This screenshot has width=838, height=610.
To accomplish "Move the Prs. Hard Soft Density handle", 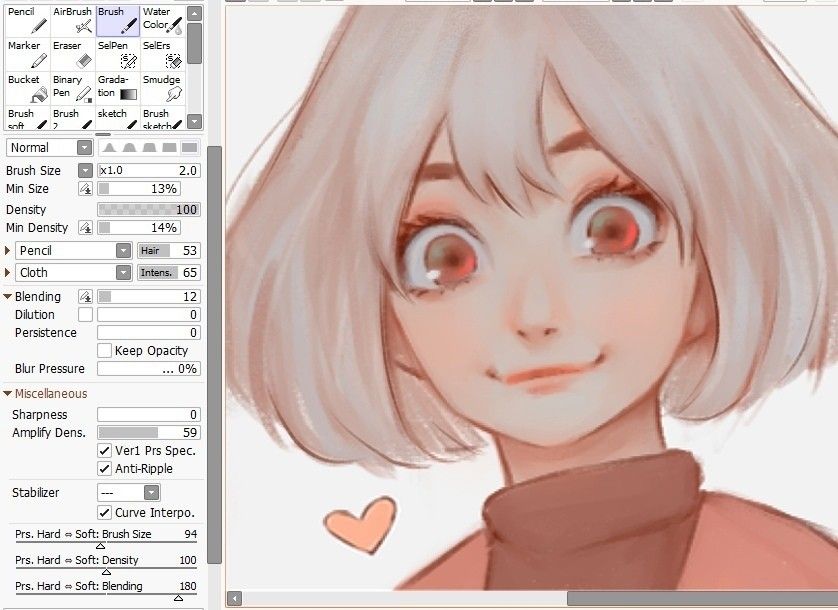I will click(106, 572).
